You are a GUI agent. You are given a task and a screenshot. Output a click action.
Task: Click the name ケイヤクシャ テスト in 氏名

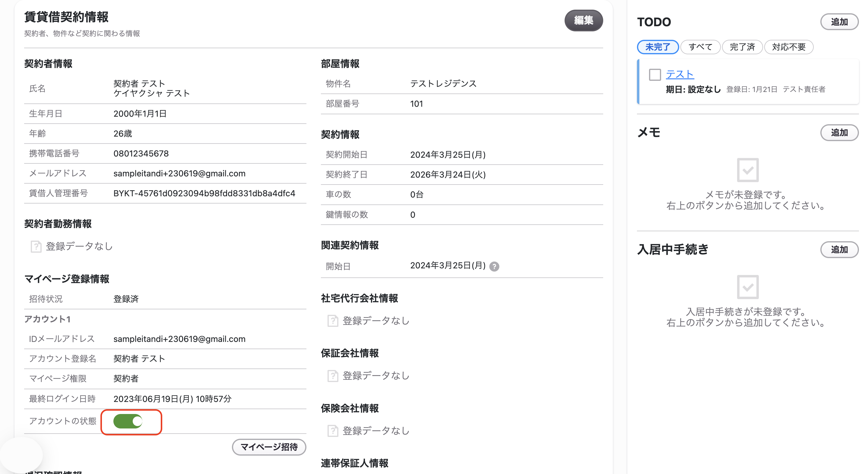152,93
